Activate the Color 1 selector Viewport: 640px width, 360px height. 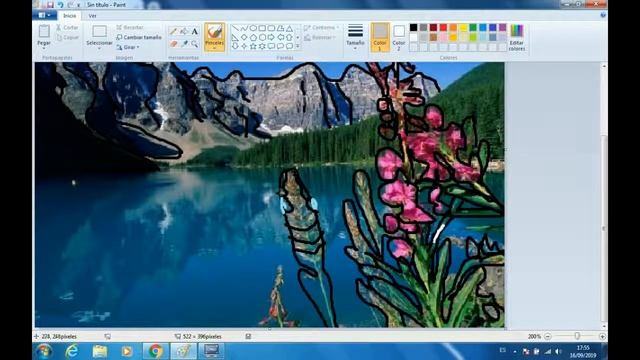coord(380,37)
